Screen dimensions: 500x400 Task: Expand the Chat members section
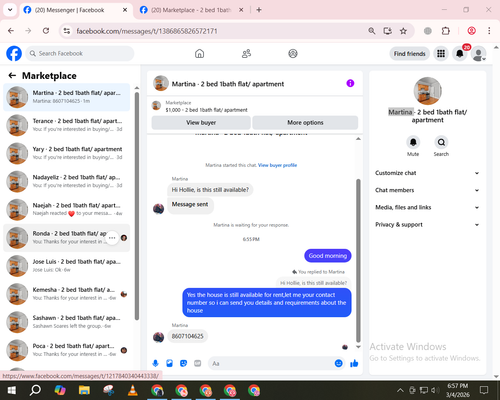pyautogui.click(x=427, y=190)
